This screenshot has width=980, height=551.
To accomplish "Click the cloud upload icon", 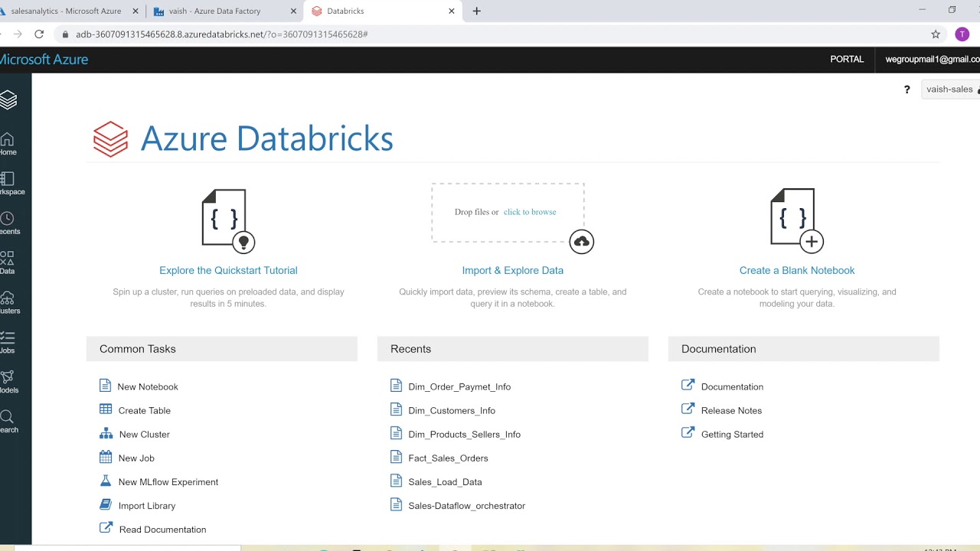I will (582, 242).
